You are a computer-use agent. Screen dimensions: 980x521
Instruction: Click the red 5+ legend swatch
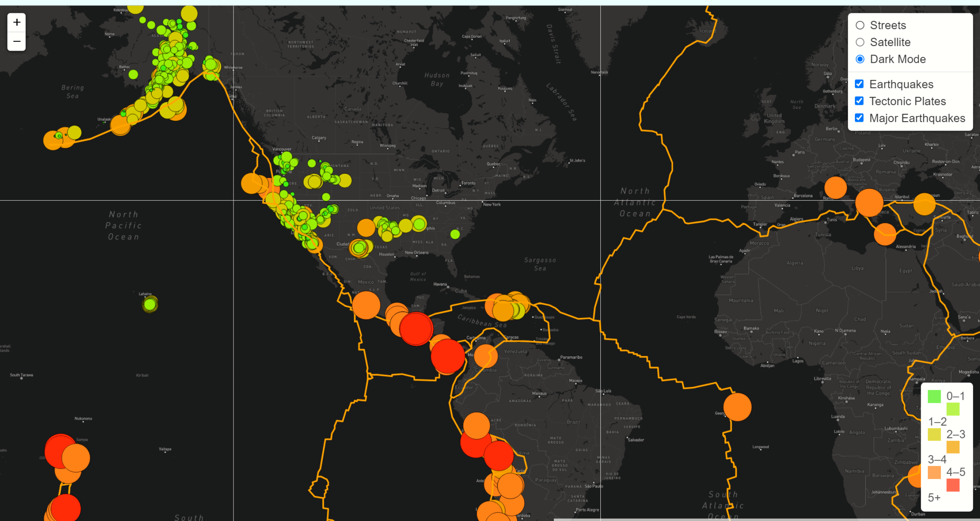(x=953, y=485)
